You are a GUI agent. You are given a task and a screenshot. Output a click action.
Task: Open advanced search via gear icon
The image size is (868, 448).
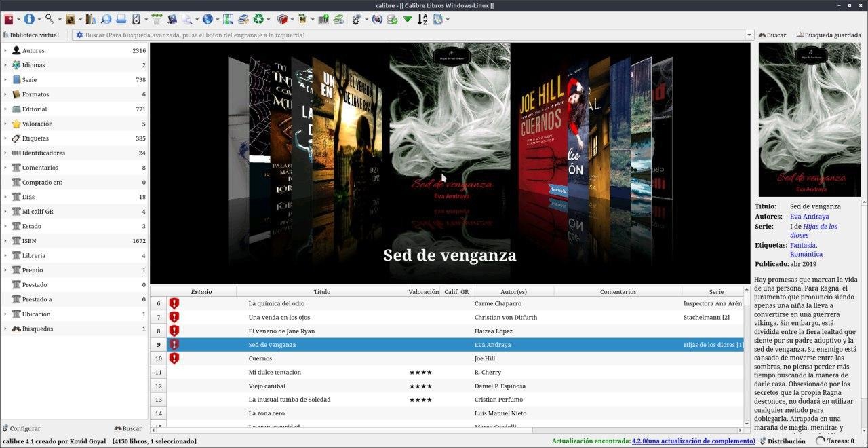pyautogui.click(x=79, y=35)
